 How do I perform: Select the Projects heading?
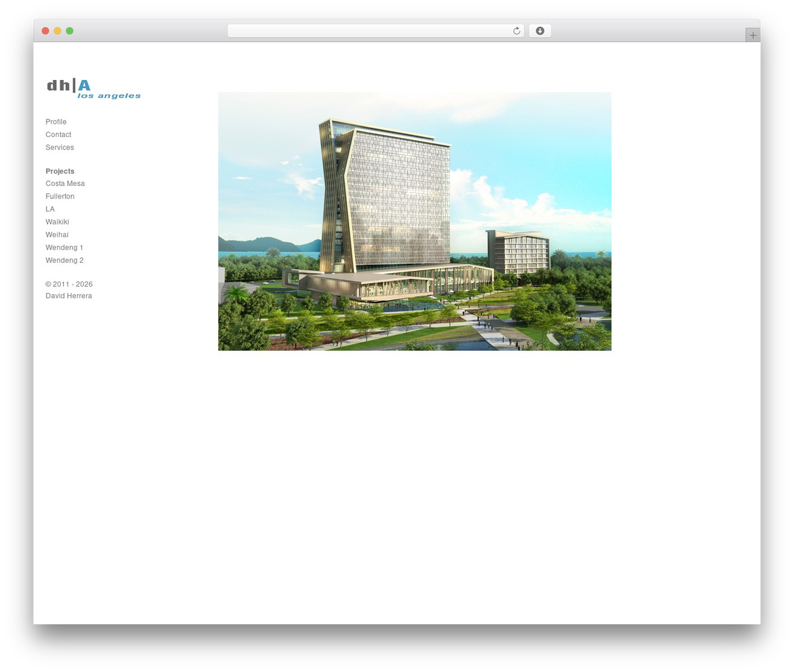(60, 171)
